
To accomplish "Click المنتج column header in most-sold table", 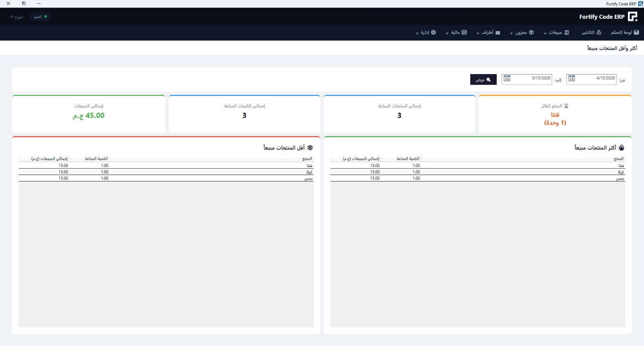I will 523,159.
